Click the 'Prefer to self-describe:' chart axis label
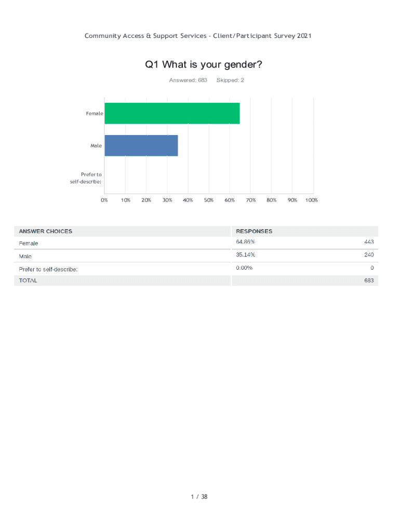The width and height of the screenshot is (400, 532). [x=86, y=178]
